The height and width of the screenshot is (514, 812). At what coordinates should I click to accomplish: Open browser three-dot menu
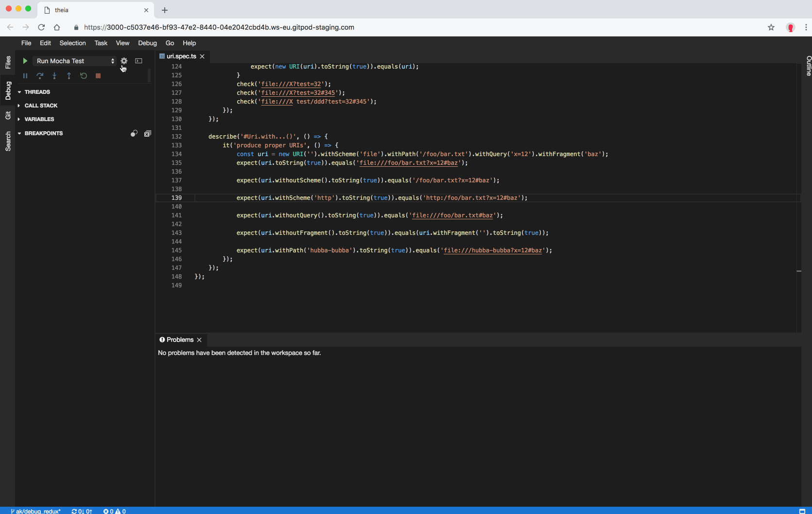point(806,27)
